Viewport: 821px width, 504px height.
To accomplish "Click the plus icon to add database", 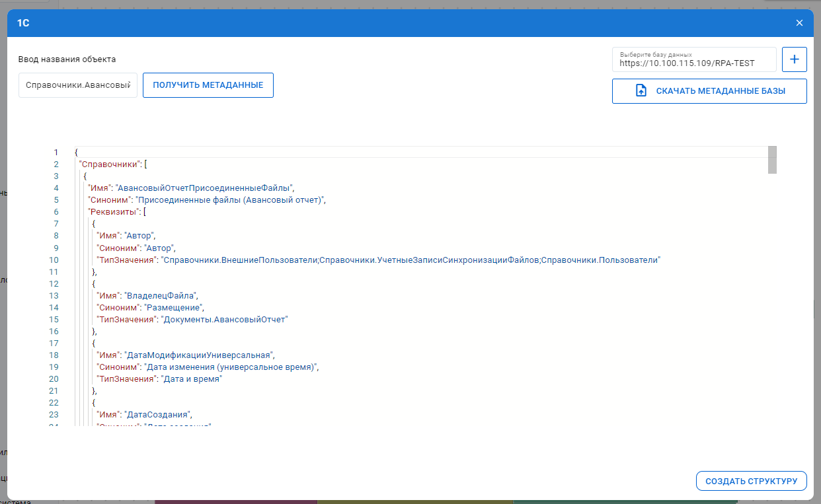I will tap(794, 59).
